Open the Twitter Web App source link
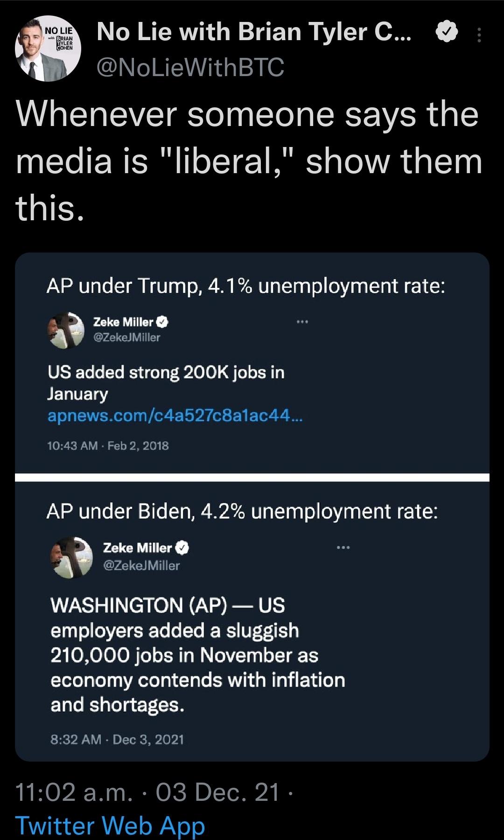The height and width of the screenshot is (840, 504). pyautogui.click(x=110, y=825)
